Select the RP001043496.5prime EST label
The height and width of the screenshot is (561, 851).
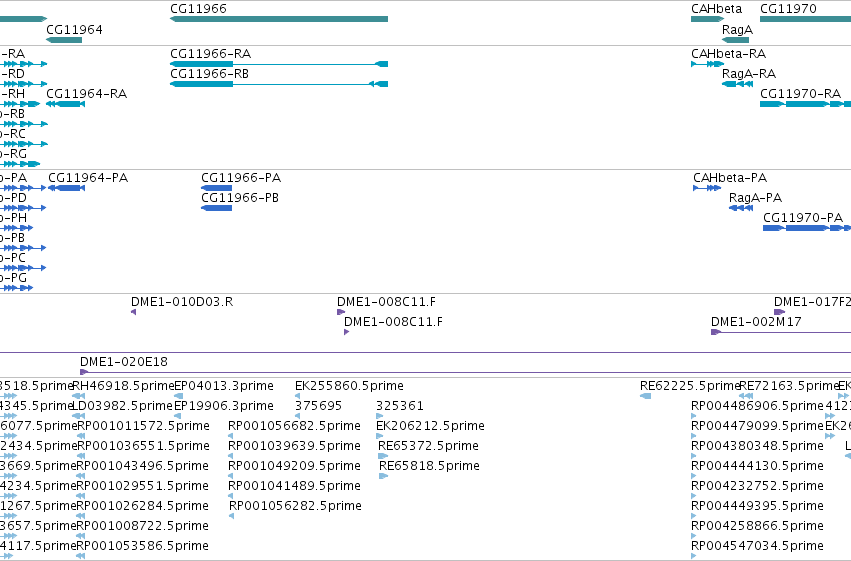(x=143, y=466)
